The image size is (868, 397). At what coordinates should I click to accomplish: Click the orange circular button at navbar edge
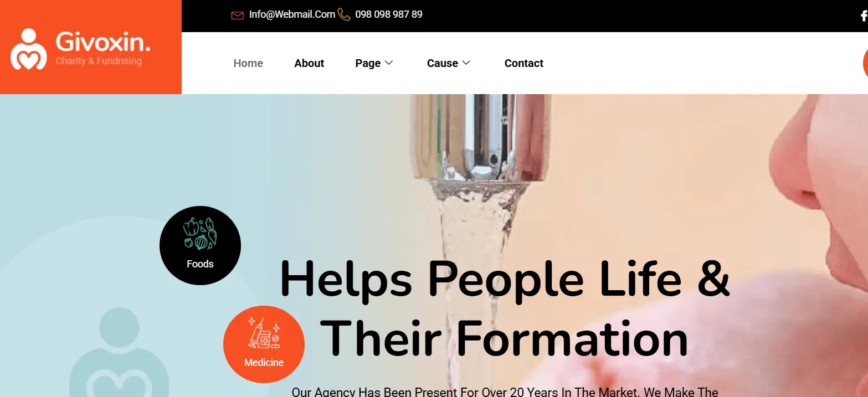865,63
